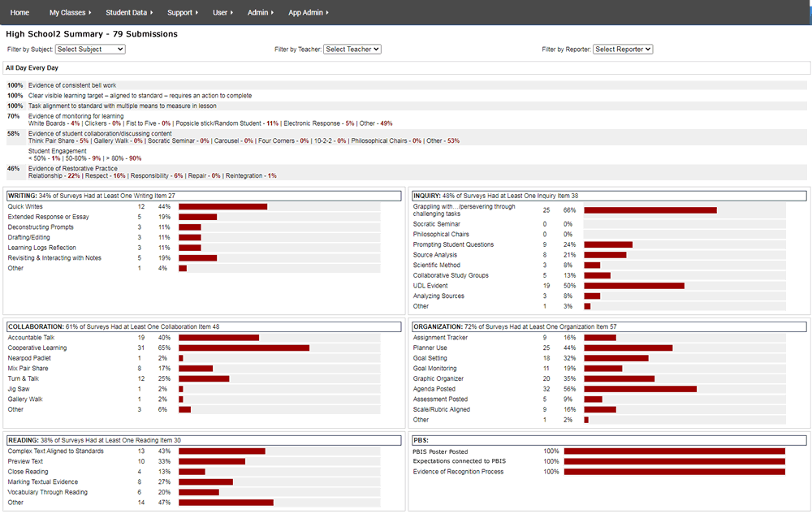This screenshot has height=514, width=812.
Task: Click the INQUIRY section header box
Action: (x=607, y=196)
